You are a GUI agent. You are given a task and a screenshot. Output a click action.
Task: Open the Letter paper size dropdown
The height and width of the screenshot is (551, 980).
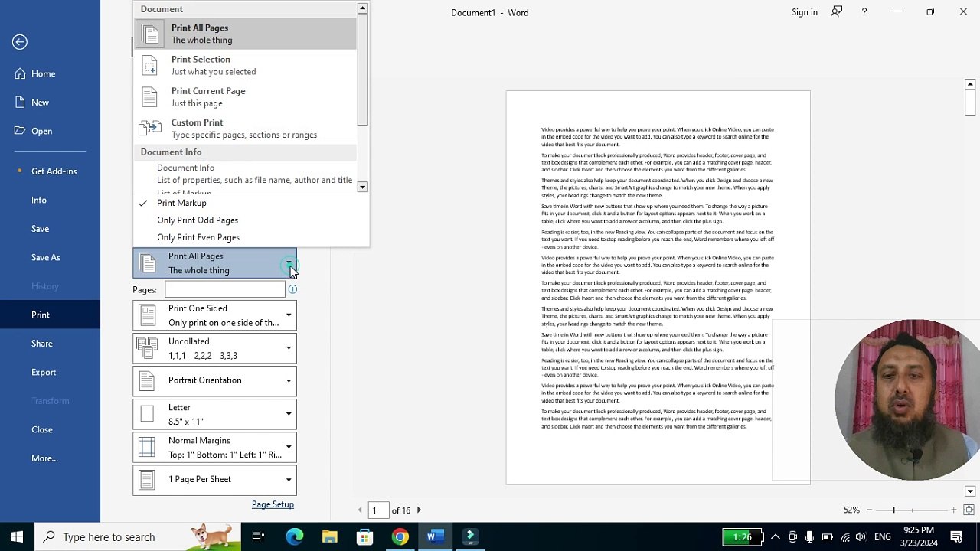[x=214, y=414]
